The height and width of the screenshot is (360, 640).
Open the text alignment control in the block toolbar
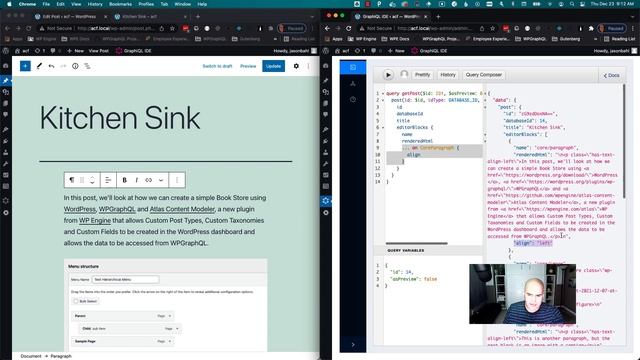(x=108, y=180)
